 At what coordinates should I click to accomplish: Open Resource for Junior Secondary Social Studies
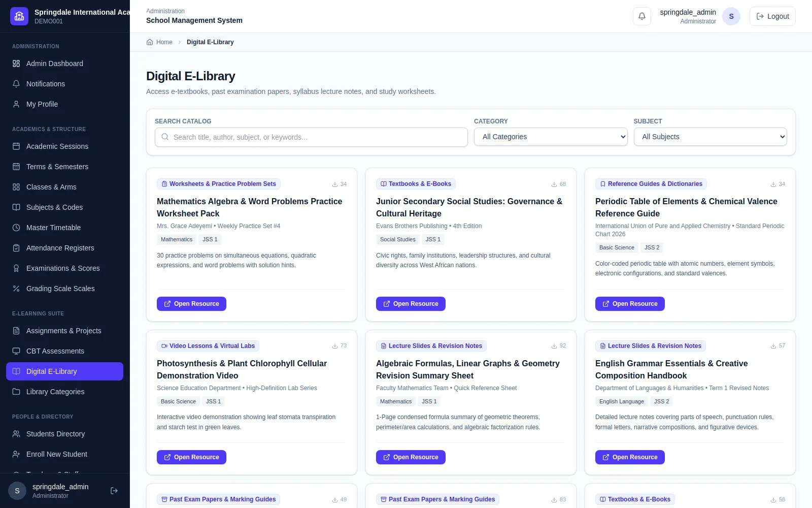[411, 304]
